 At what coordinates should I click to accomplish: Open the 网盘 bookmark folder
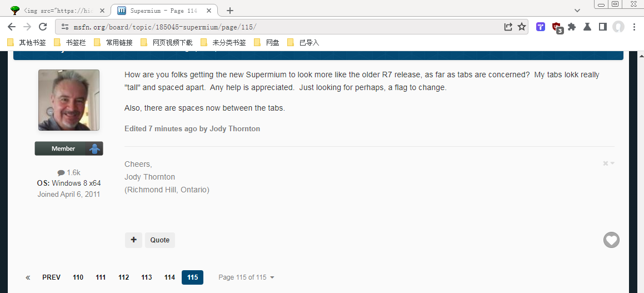(x=267, y=42)
